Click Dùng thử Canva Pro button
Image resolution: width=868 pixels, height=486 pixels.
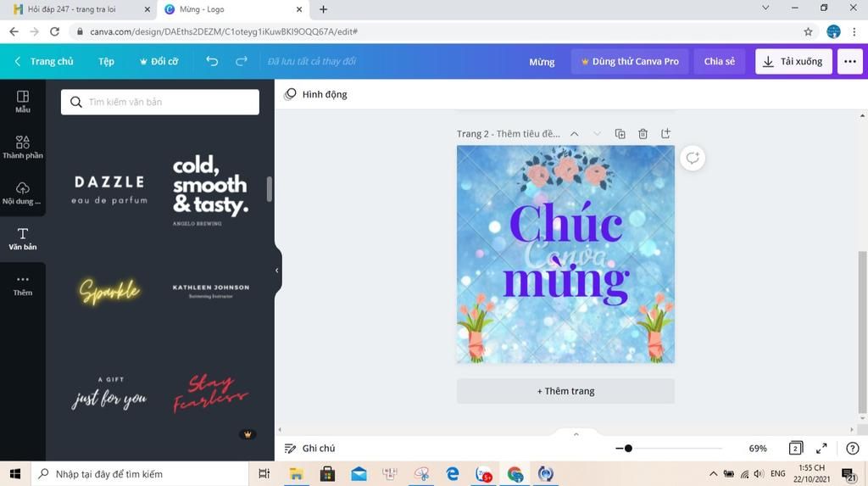630,62
